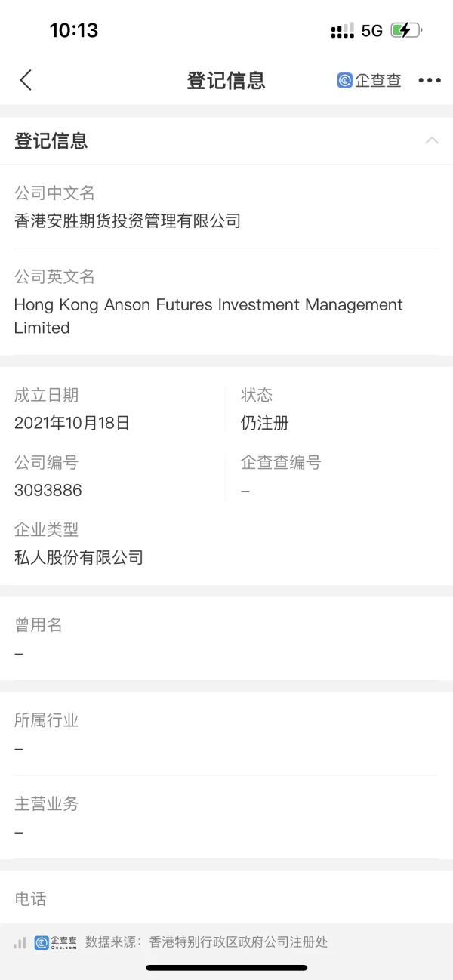
Task: Tap the 登记信息 page title
Action: coord(226,80)
